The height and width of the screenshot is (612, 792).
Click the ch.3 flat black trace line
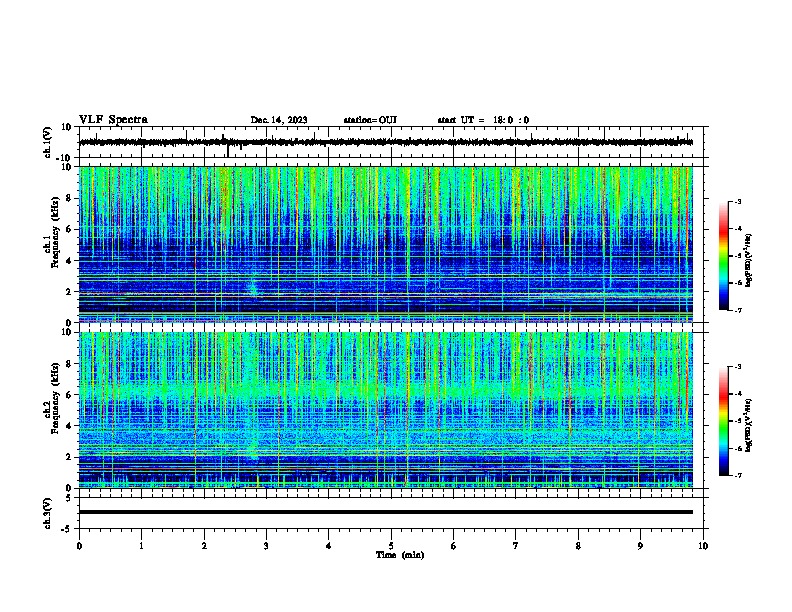pos(386,512)
